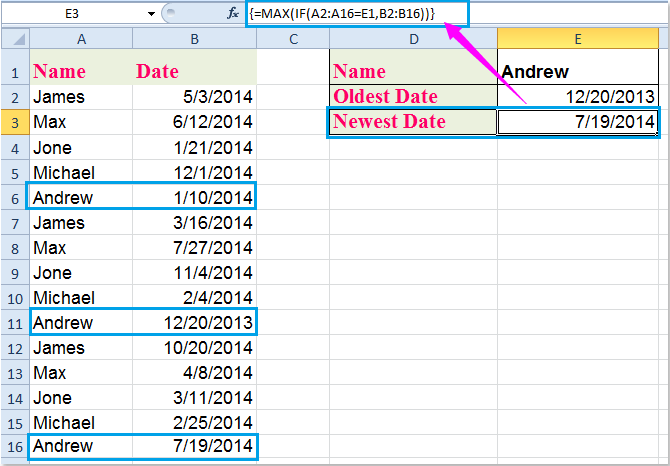Select column E header

click(578, 40)
